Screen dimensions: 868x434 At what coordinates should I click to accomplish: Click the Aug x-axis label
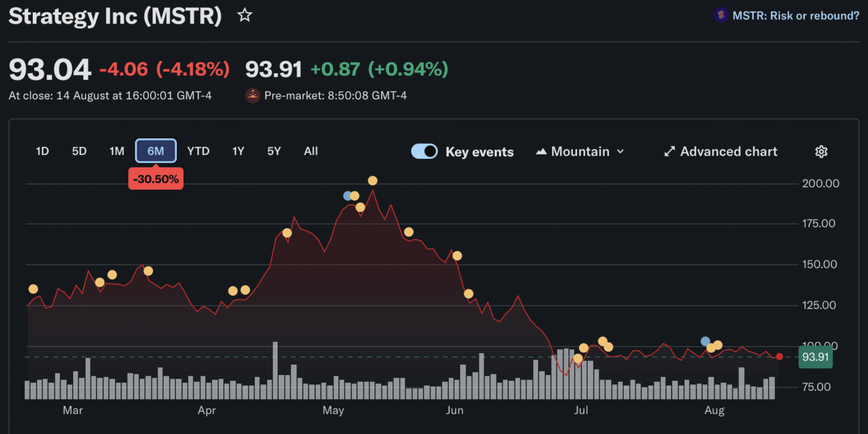(x=714, y=410)
